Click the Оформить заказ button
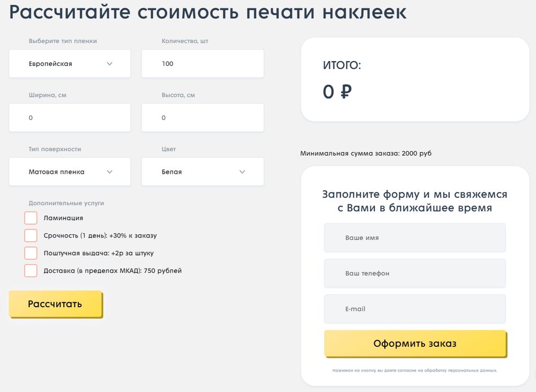The width and height of the screenshot is (536, 392). pos(415,344)
